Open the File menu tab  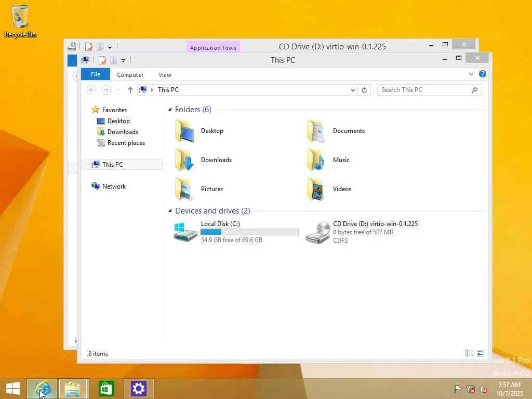96,74
